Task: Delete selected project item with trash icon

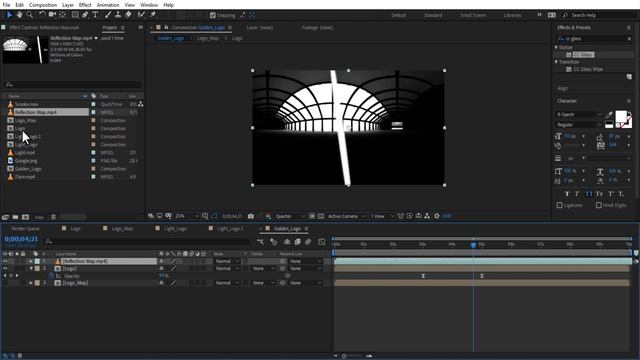Action: point(53,217)
